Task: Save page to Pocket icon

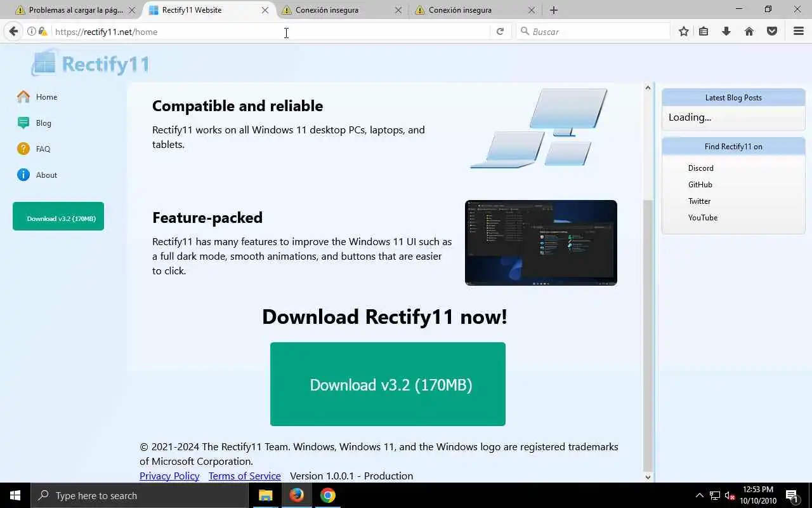Action: coord(772,31)
